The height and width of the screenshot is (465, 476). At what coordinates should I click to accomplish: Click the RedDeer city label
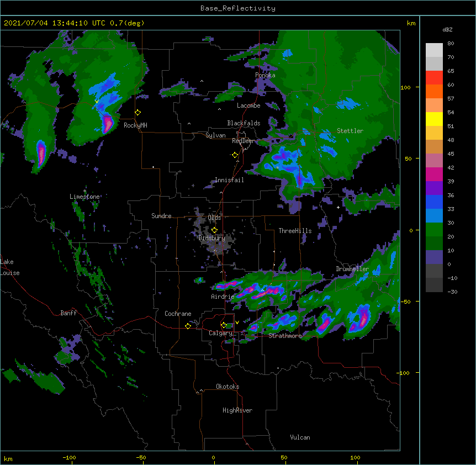click(244, 141)
